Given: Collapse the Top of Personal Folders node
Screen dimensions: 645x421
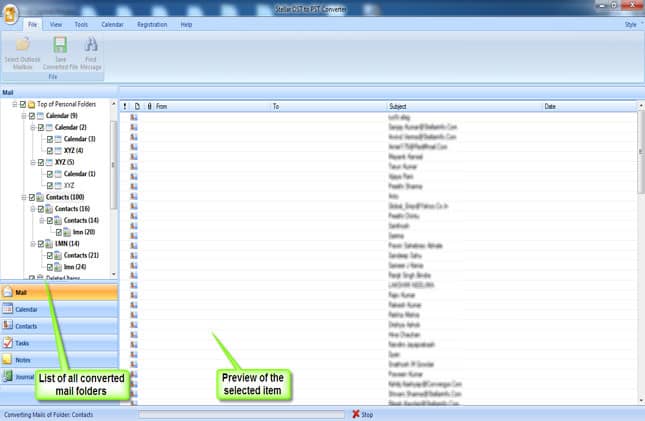Looking at the screenshot, I should tap(15, 105).
